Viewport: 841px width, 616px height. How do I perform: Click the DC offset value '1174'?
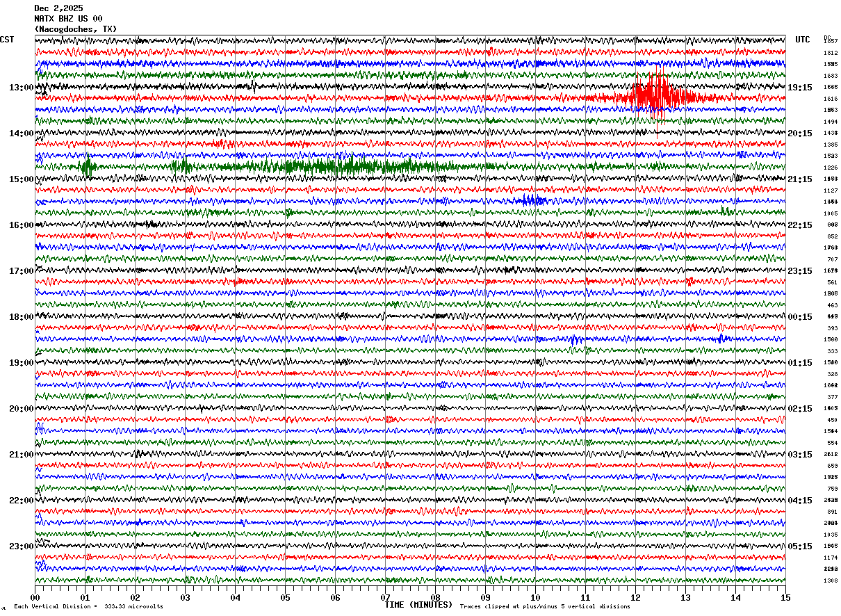tap(831, 558)
